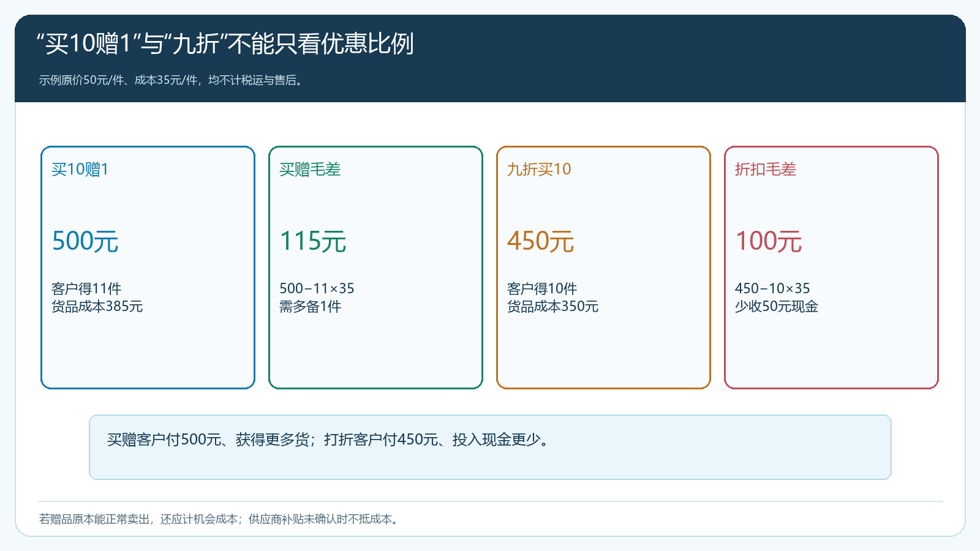Click the text 少收50元现金
The height and width of the screenshot is (551, 980).
click(777, 306)
